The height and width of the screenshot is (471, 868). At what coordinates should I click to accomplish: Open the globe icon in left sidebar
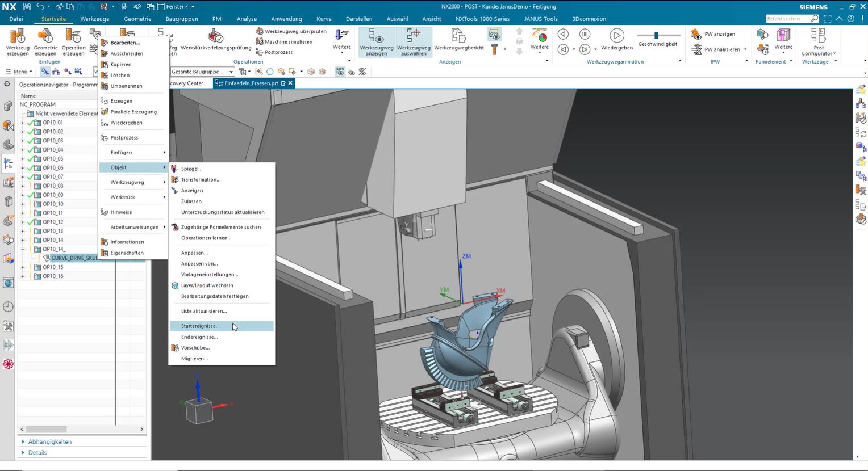click(8, 283)
